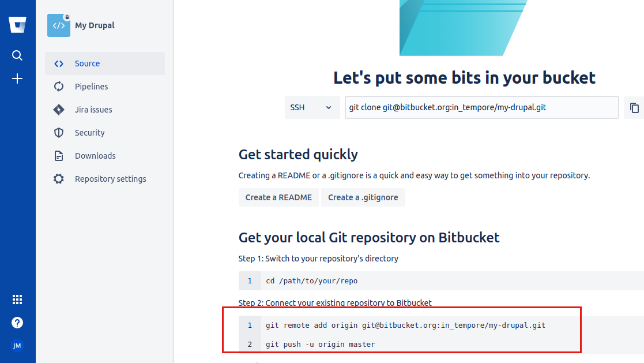This screenshot has height=363, width=644.
Task: Click the bucket illustration at the top
Action: point(464,28)
